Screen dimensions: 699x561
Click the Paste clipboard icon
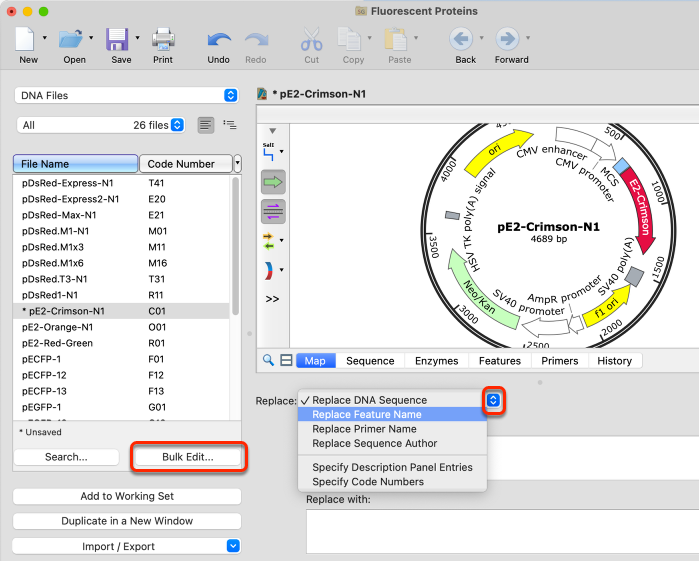click(x=395, y=39)
